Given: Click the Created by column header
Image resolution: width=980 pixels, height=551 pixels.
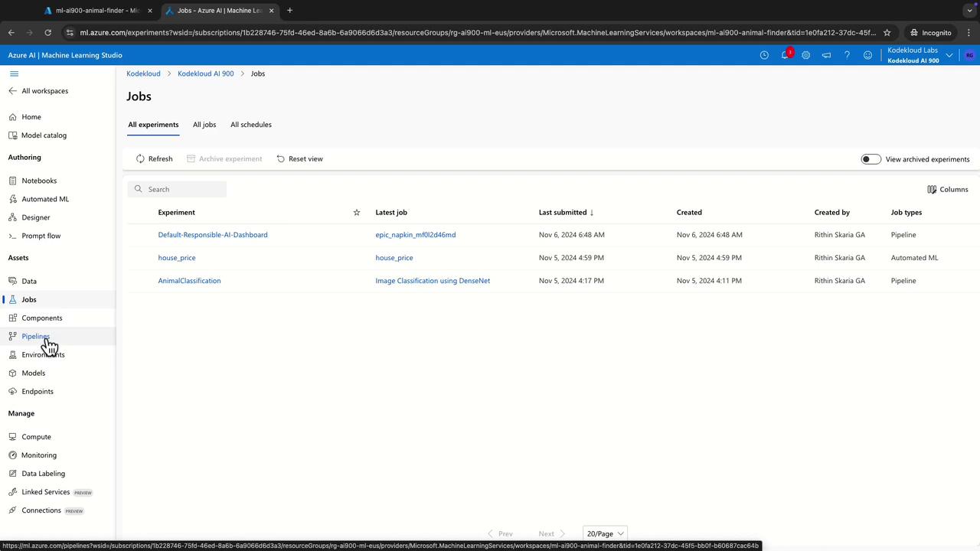Looking at the screenshot, I should click(x=832, y=213).
